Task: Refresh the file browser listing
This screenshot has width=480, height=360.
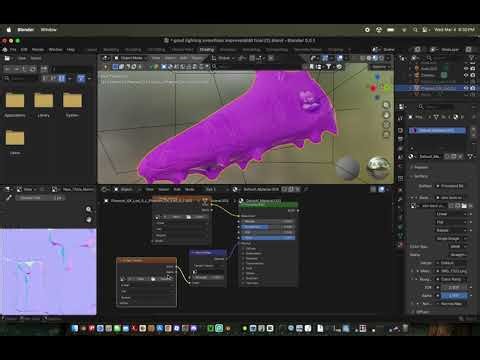Action: point(33,69)
